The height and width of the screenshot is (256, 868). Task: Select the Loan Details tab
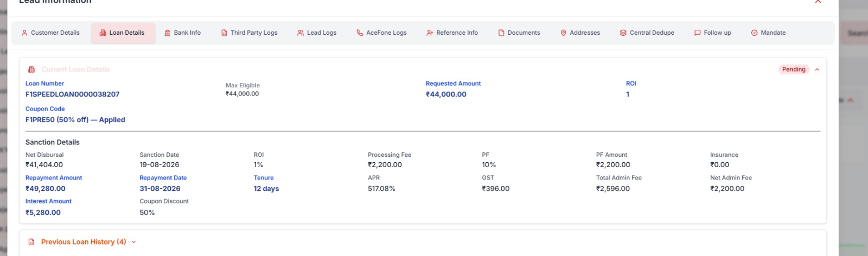click(x=123, y=33)
